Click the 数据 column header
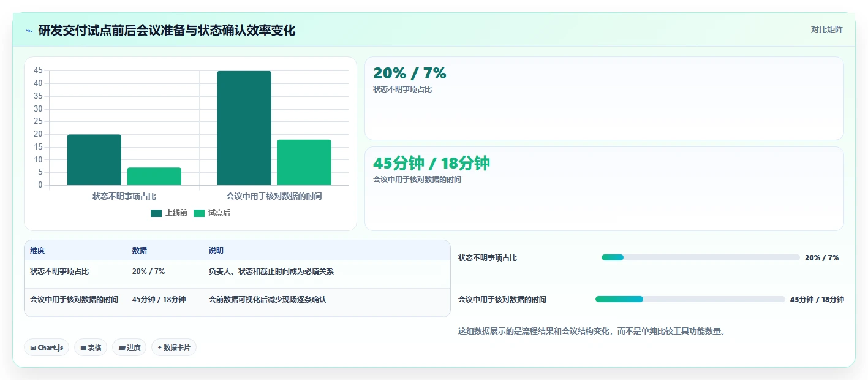 click(140, 251)
